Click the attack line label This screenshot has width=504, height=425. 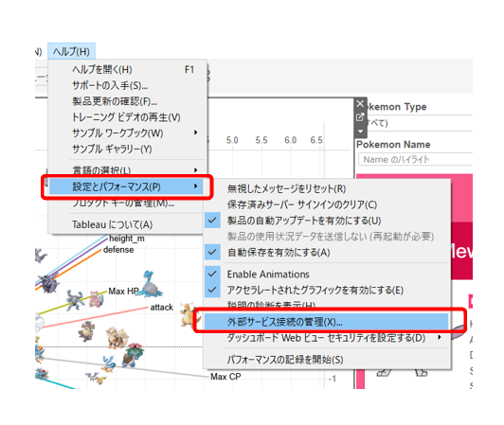coord(162,308)
